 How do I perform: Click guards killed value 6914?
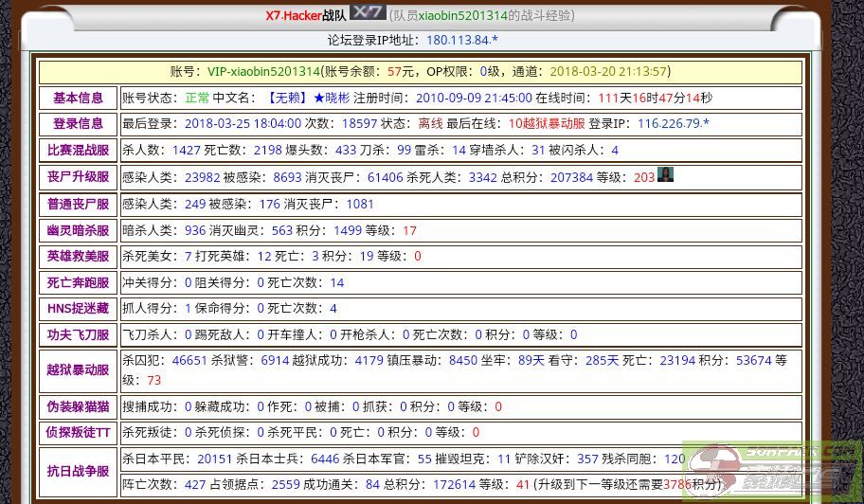[x=275, y=361]
